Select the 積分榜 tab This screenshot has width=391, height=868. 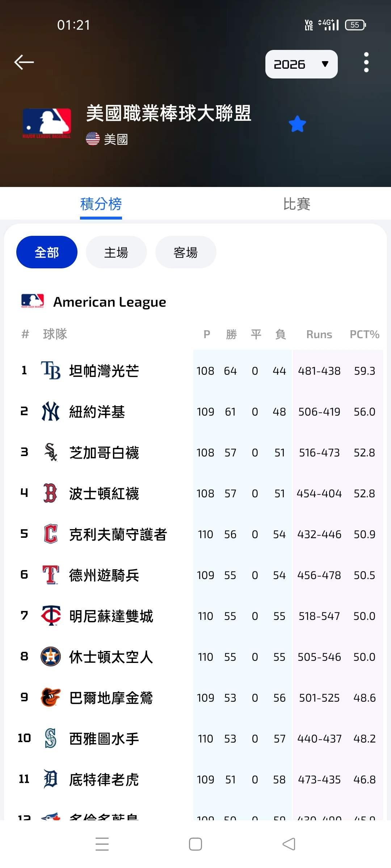click(x=101, y=204)
